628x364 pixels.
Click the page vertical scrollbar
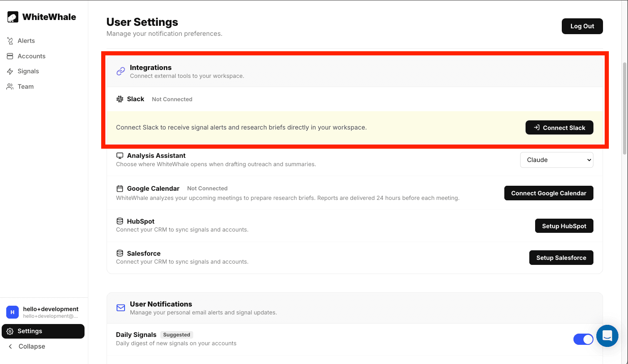pos(625,108)
